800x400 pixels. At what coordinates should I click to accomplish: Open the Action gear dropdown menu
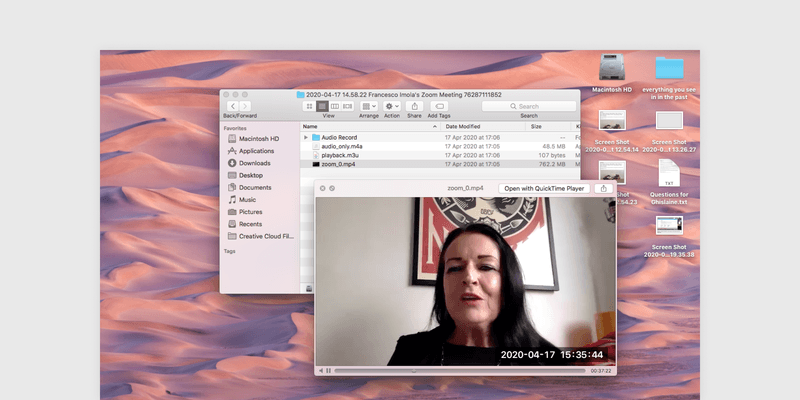392,105
